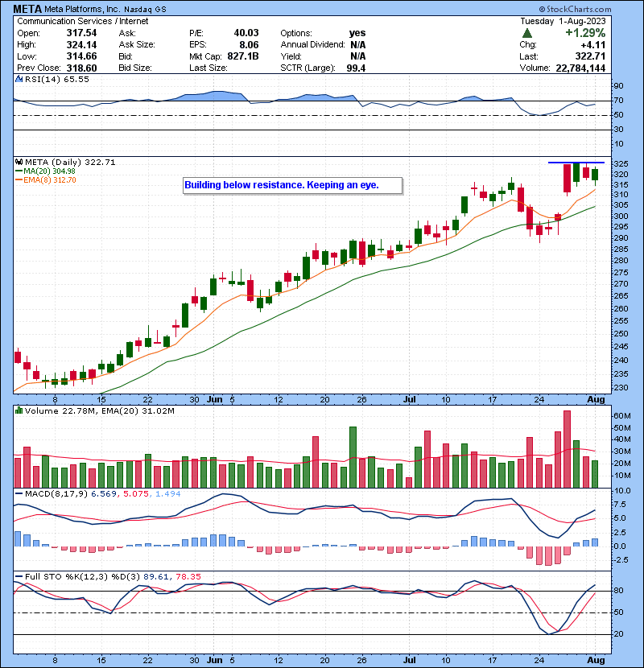Click the Open value 317.54
644x668 pixels.
(81, 33)
